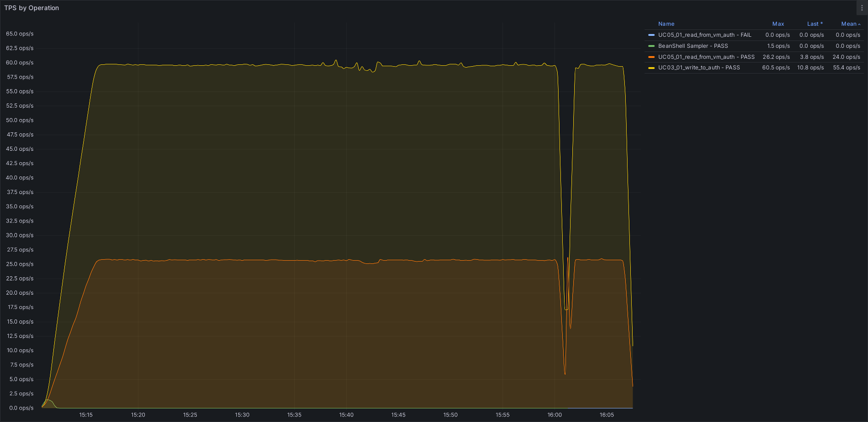Click the 40.0 ops/s y-axis label
The height and width of the screenshot is (422, 868).
coord(20,177)
